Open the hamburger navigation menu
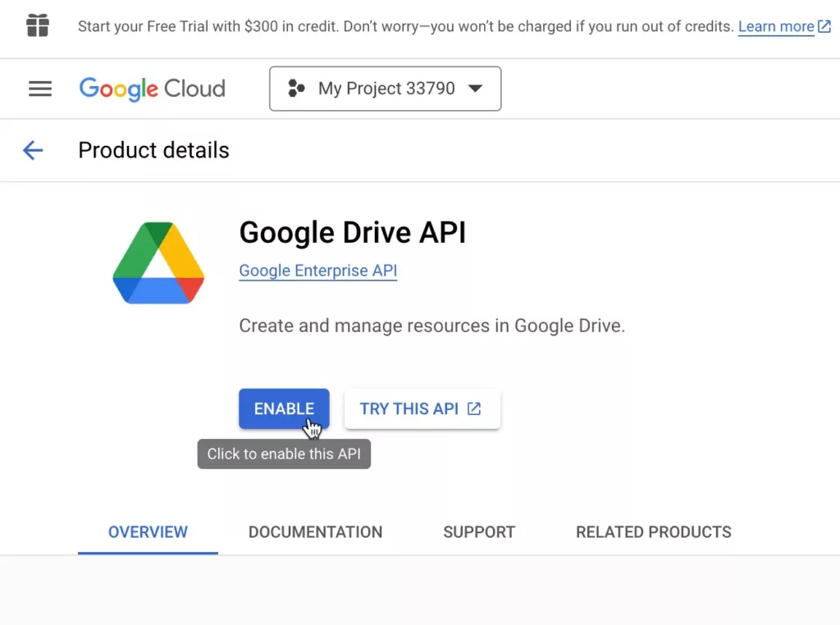Image resolution: width=840 pixels, height=625 pixels. pyautogui.click(x=40, y=89)
